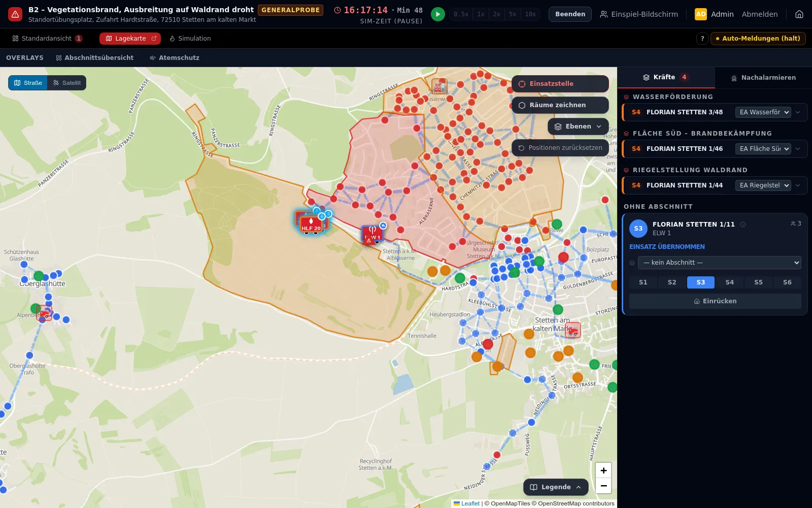Zoom out the map with the minus button
Viewport: 812px width, 508px height.
pos(603,486)
